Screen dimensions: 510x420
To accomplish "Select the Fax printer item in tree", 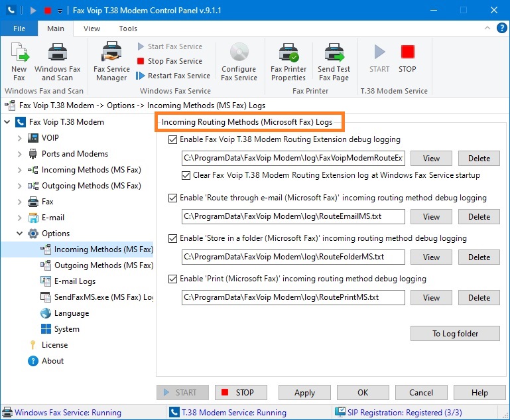I will pos(47,202).
